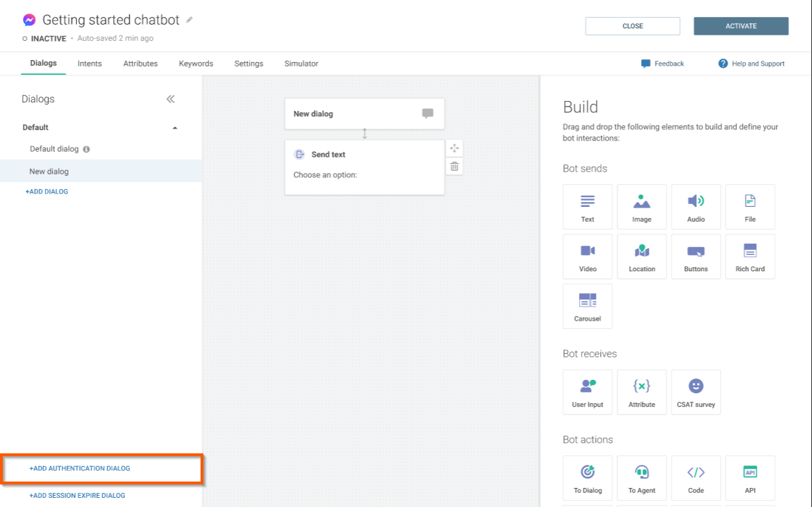The width and height of the screenshot is (812, 507).
Task: Select the Rich Card element
Action: coord(750,256)
